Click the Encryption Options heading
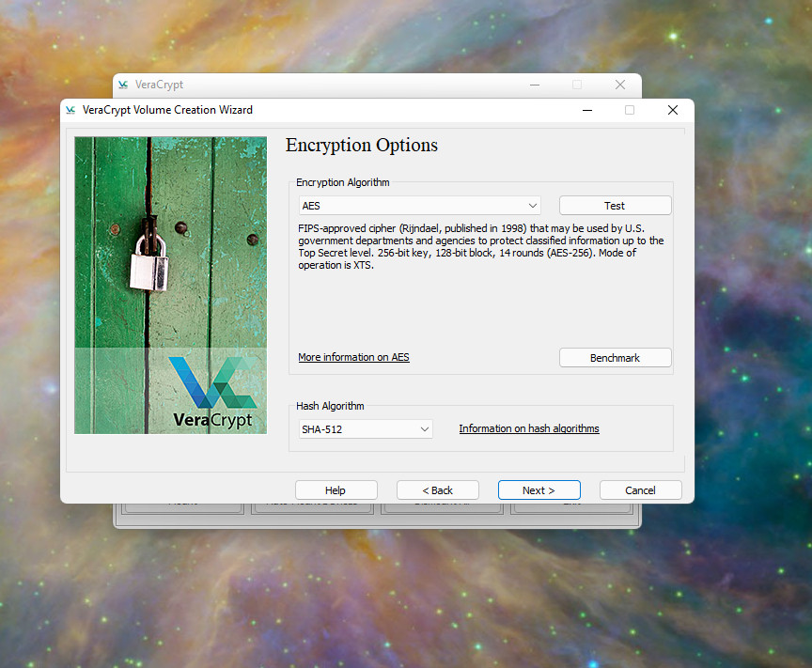 tap(362, 145)
